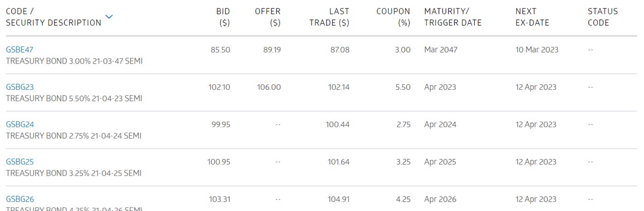Select the GSBE47 bid price 85.50
Image resolution: width=644 pixels, height=211 pixels.
pyautogui.click(x=220, y=50)
